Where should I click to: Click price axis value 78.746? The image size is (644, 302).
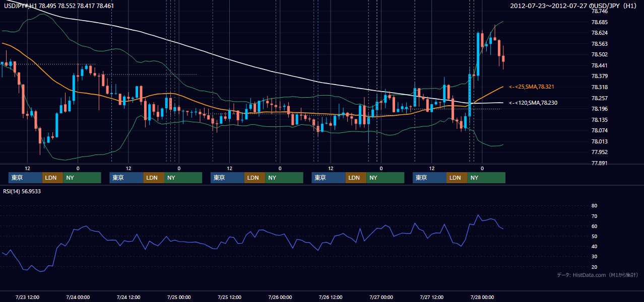(x=599, y=11)
